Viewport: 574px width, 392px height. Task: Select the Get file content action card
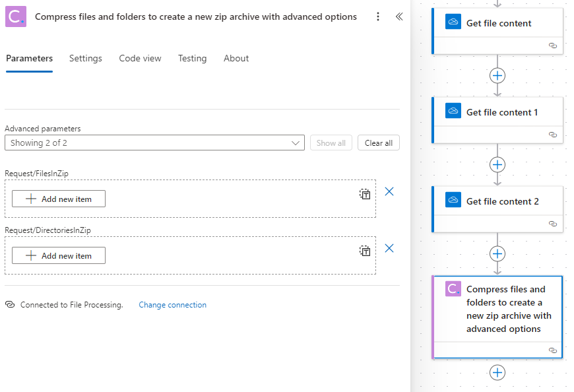coord(497,31)
